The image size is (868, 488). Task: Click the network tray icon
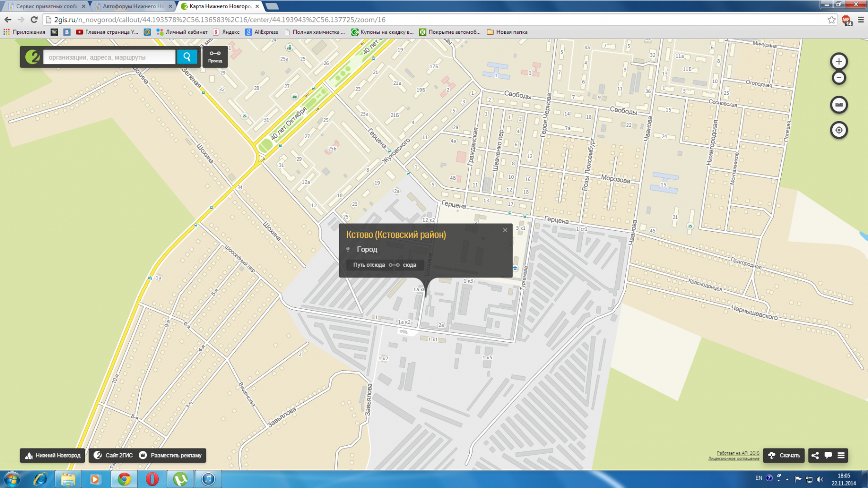pos(809,479)
